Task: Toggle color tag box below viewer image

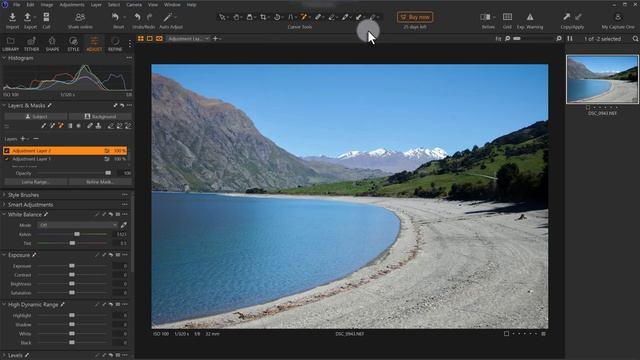Action: point(506,334)
